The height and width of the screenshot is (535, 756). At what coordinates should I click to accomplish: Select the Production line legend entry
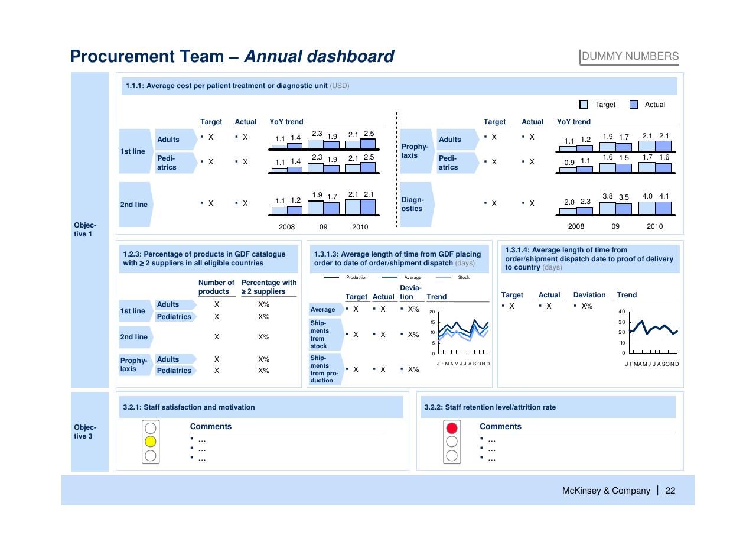(x=346, y=277)
